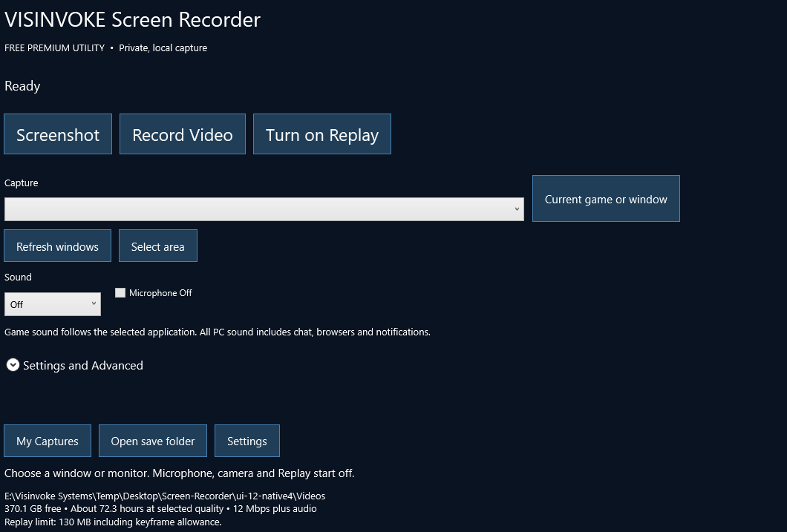Open My Captures
The width and height of the screenshot is (787, 532).
pyautogui.click(x=48, y=441)
